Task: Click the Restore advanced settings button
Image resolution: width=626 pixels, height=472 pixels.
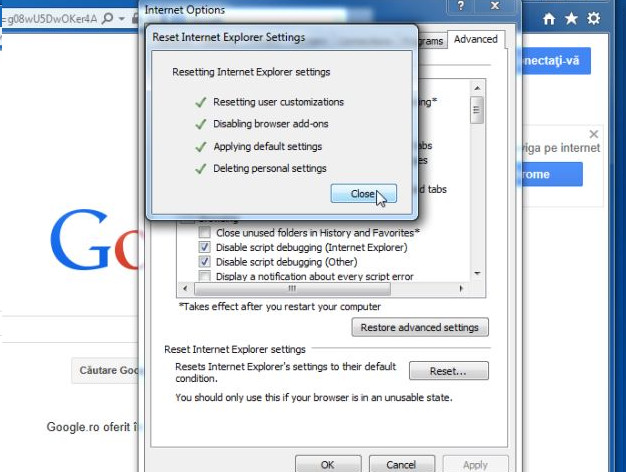Action: tap(420, 327)
